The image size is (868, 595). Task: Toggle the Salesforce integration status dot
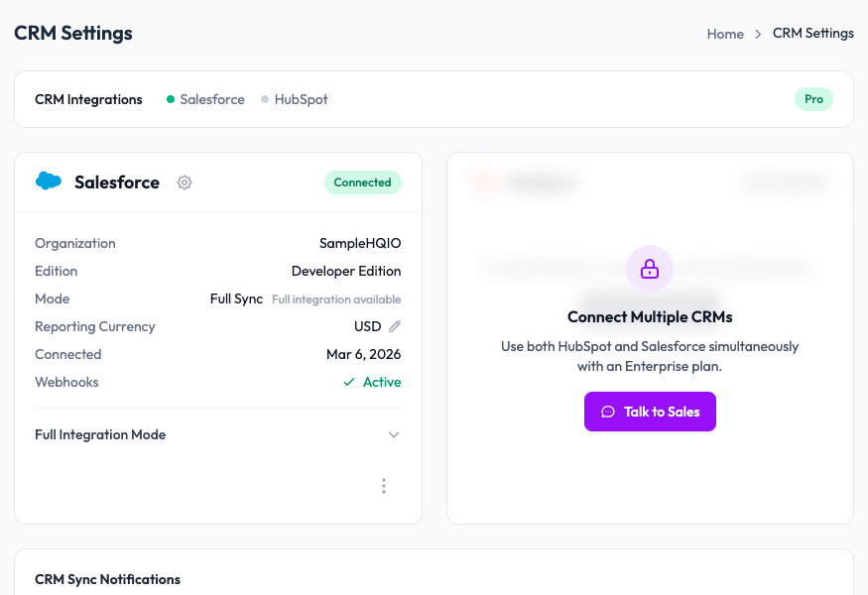tap(169, 99)
